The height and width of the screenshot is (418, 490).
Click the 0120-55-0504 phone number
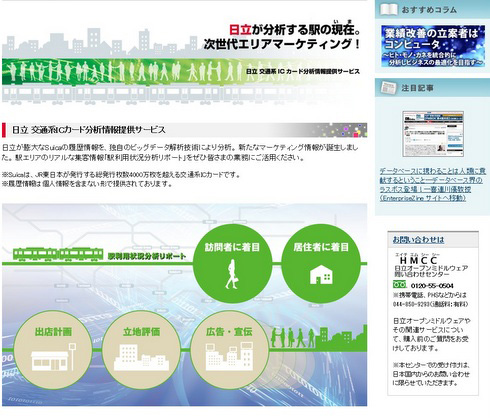click(x=432, y=286)
